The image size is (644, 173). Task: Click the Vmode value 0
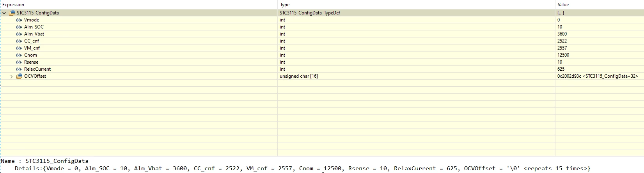(x=559, y=20)
